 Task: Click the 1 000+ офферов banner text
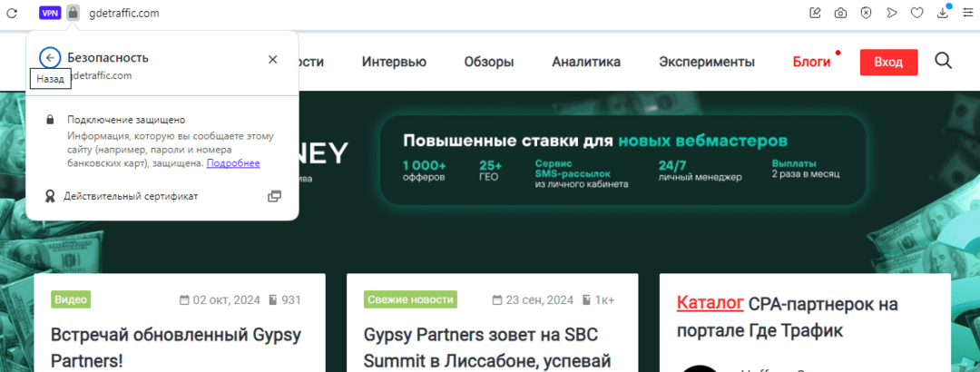(425, 171)
